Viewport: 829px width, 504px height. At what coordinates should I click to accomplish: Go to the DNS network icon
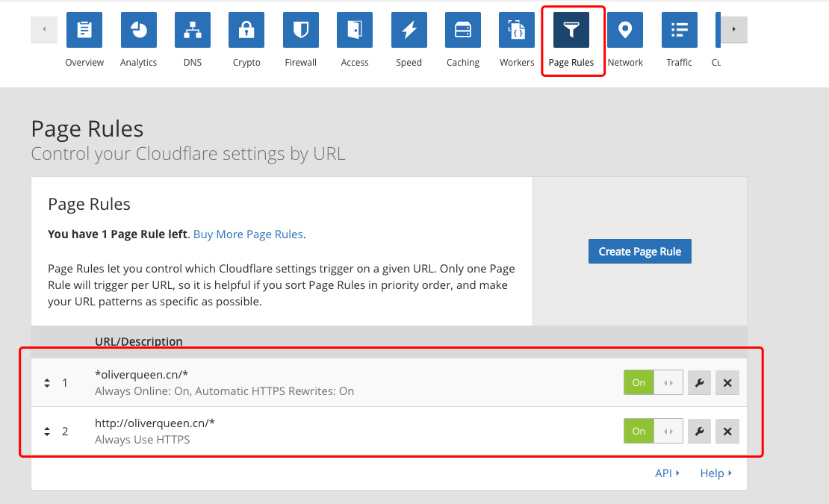point(193,30)
